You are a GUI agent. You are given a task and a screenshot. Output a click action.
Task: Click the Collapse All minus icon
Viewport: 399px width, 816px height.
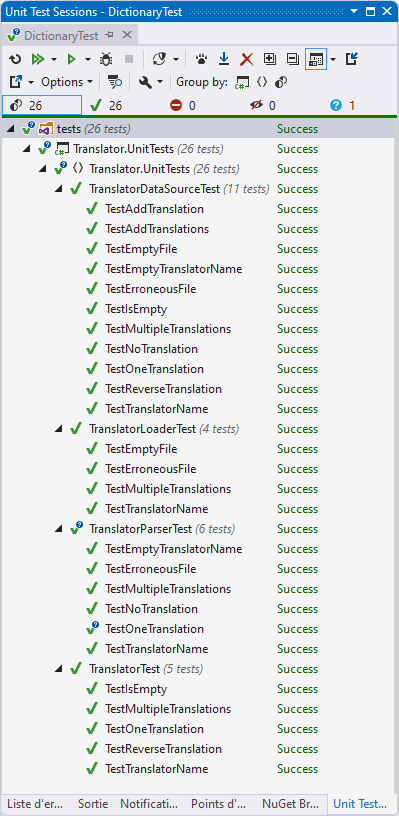point(293,59)
